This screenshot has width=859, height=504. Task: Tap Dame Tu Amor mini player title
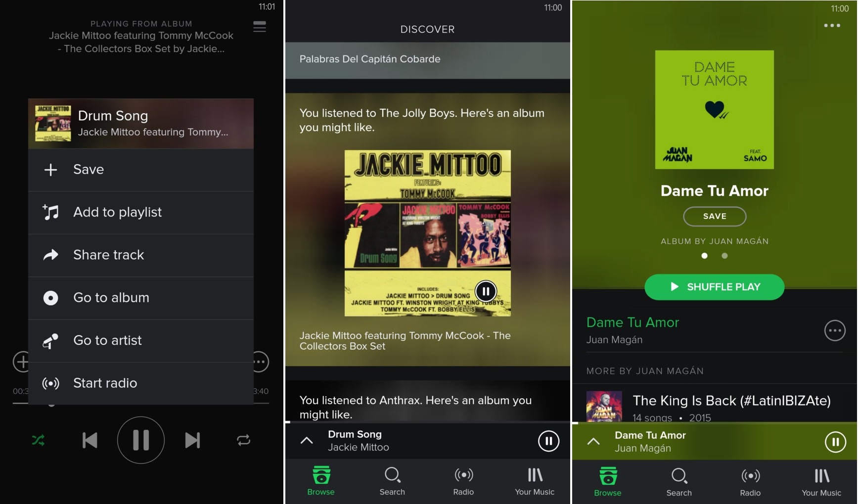click(650, 435)
